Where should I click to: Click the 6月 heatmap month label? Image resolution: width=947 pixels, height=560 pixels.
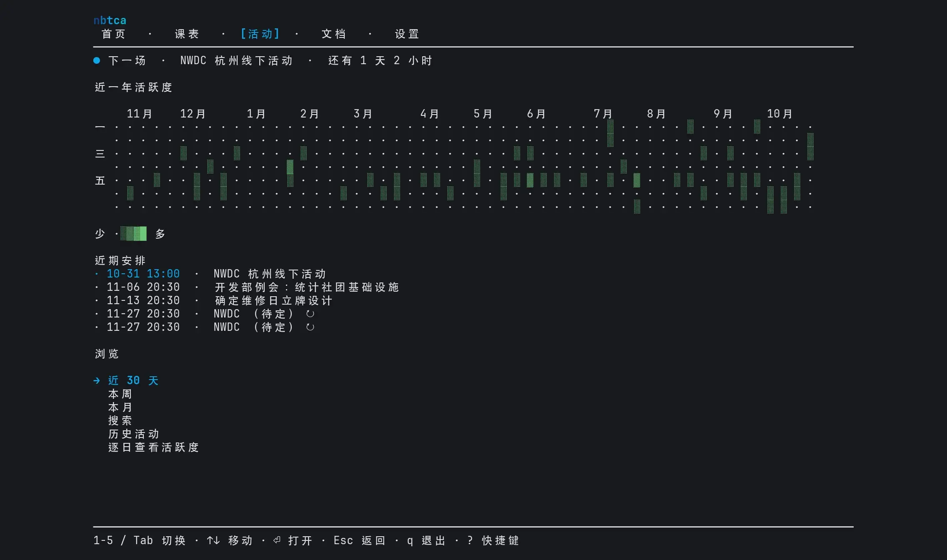coord(536,114)
